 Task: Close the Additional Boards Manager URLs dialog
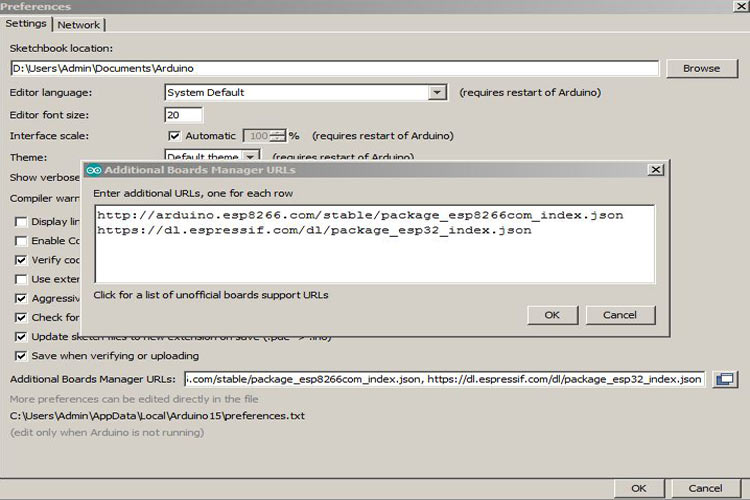(x=656, y=170)
